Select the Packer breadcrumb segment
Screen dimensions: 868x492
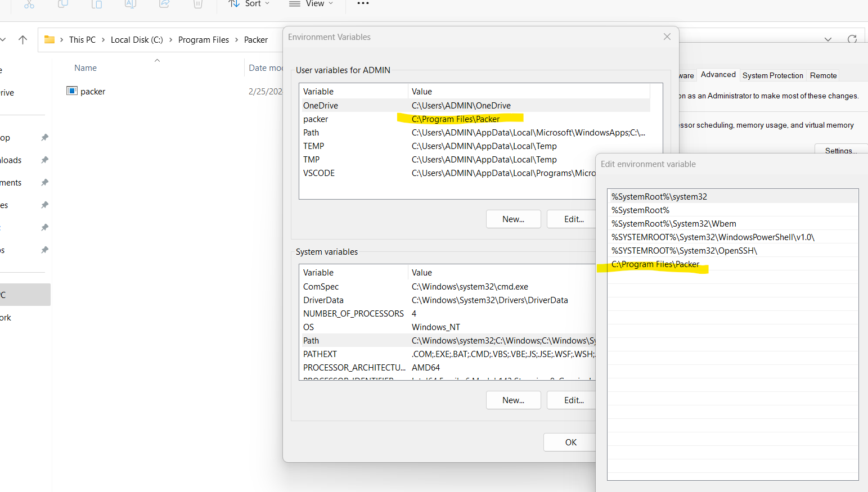click(x=256, y=39)
